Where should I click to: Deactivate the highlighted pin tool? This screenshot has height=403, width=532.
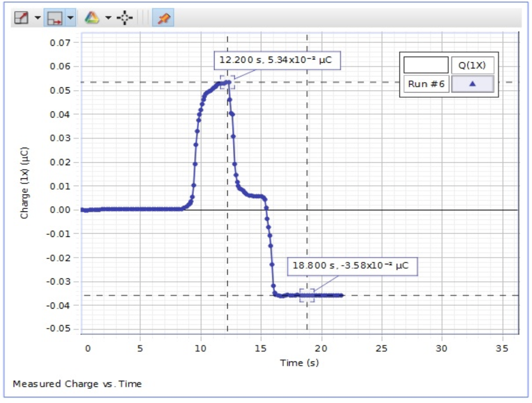[166, 17]
